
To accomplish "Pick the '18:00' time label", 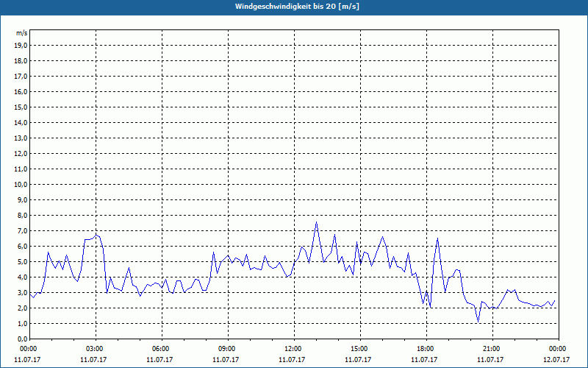I will coord(426,349).
